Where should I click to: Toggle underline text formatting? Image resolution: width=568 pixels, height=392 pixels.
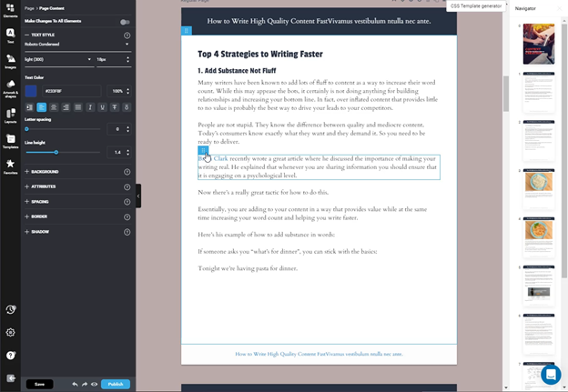point(103,107)
